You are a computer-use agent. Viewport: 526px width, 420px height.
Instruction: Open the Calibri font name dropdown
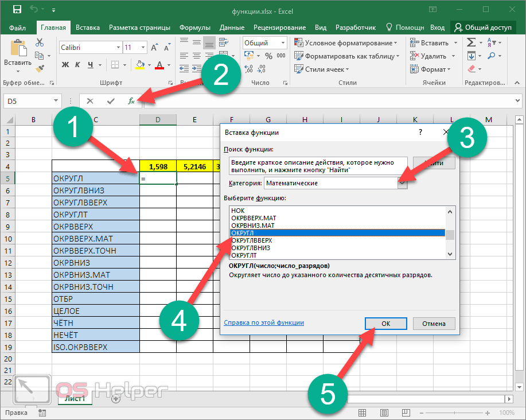coord(118,47)
